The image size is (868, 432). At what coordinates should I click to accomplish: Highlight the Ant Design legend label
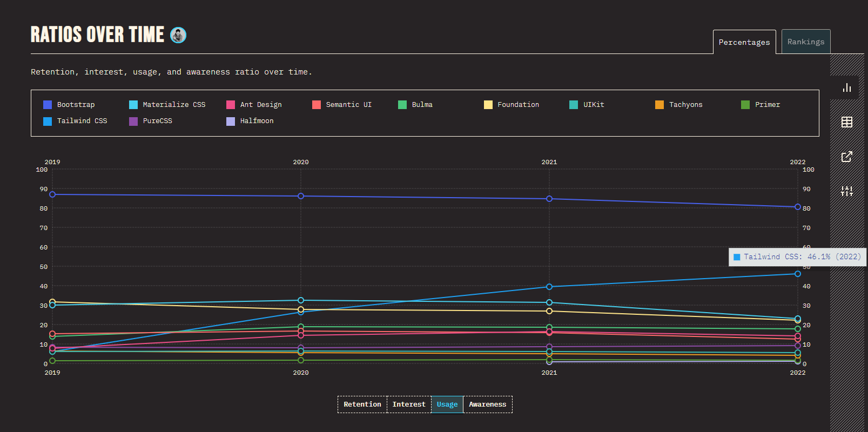[261, 105]
